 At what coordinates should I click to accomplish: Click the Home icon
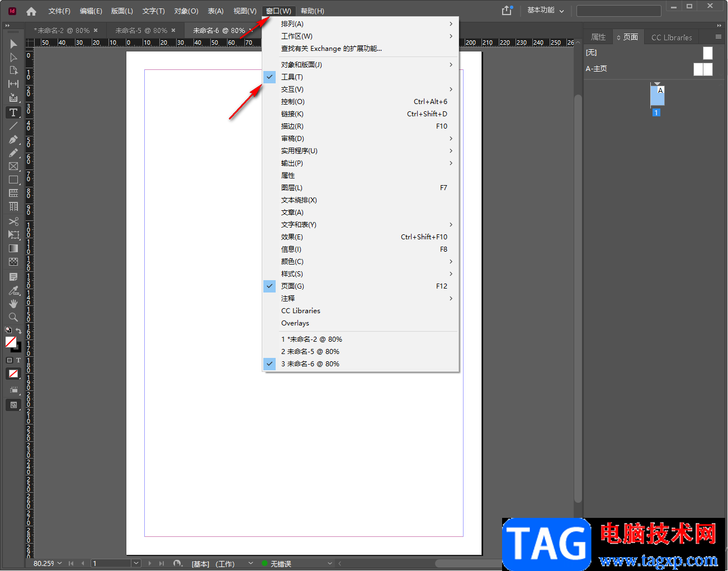click(x=31, y=11)
